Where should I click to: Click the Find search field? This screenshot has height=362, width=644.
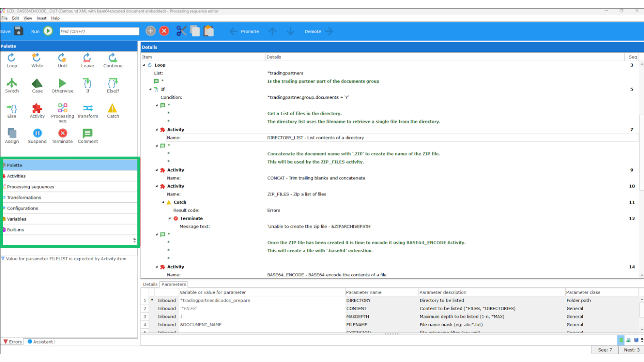tap(99, 31)
